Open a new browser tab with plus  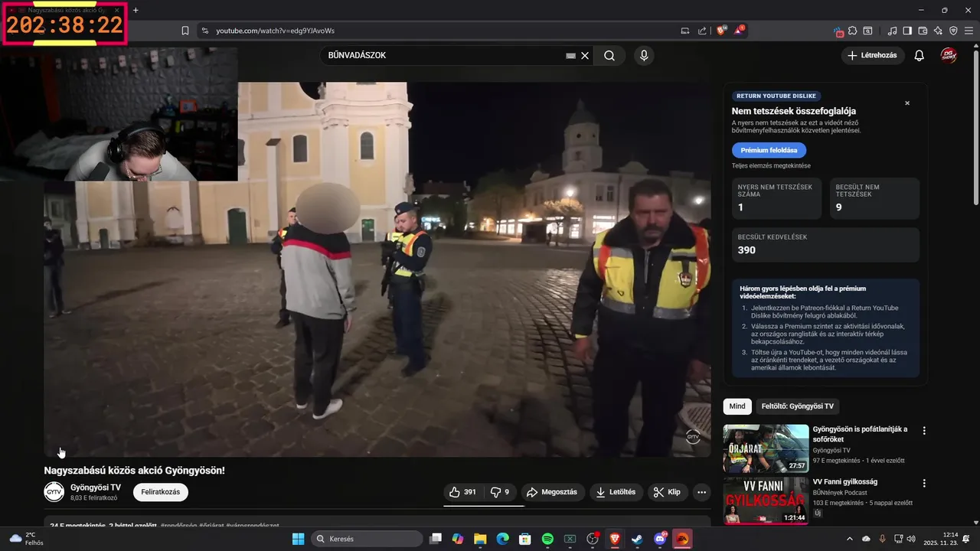pos(136,10)
